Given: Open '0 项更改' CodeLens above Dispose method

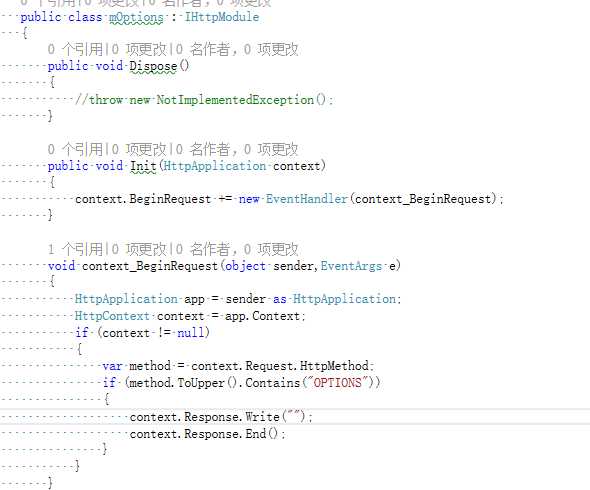Looking at the screenshot, I should point(138,49).
